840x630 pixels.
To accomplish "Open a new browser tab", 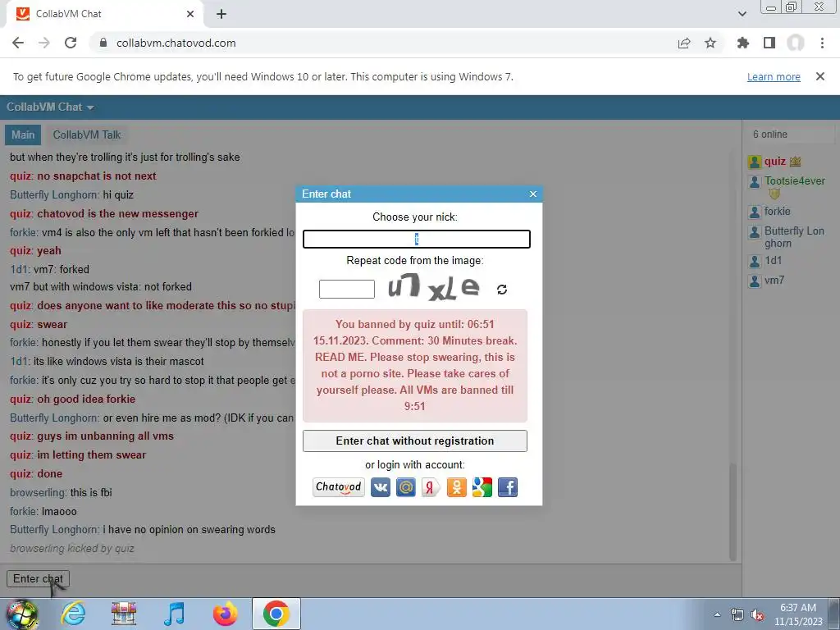I will (221, 14).
